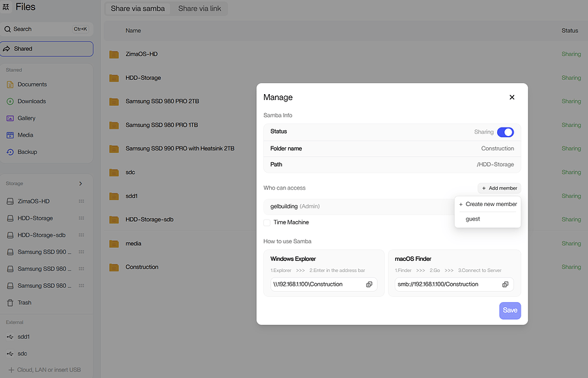Toggle the Sharing status switch off
Screen dimensions: 588x378
click(505, 132)
